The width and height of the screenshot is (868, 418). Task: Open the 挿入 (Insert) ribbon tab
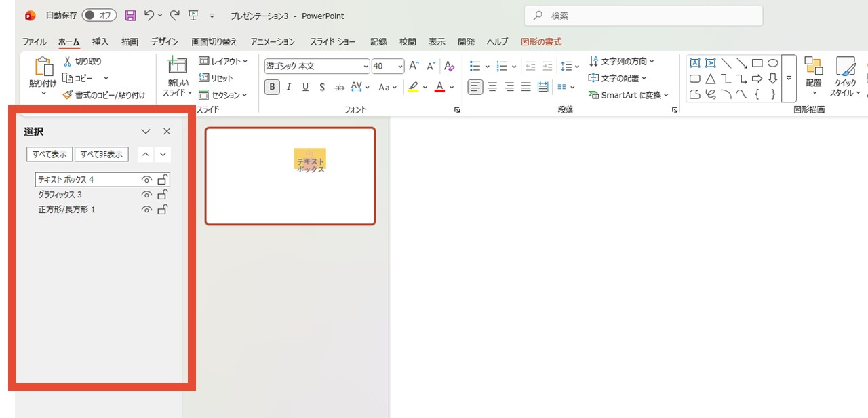coord(100,41)
